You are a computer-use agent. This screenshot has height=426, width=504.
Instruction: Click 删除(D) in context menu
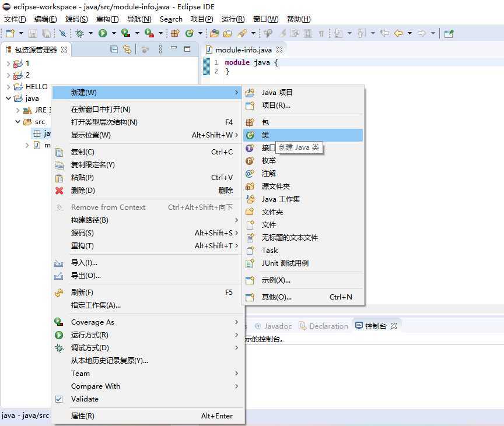click(148, 191)
